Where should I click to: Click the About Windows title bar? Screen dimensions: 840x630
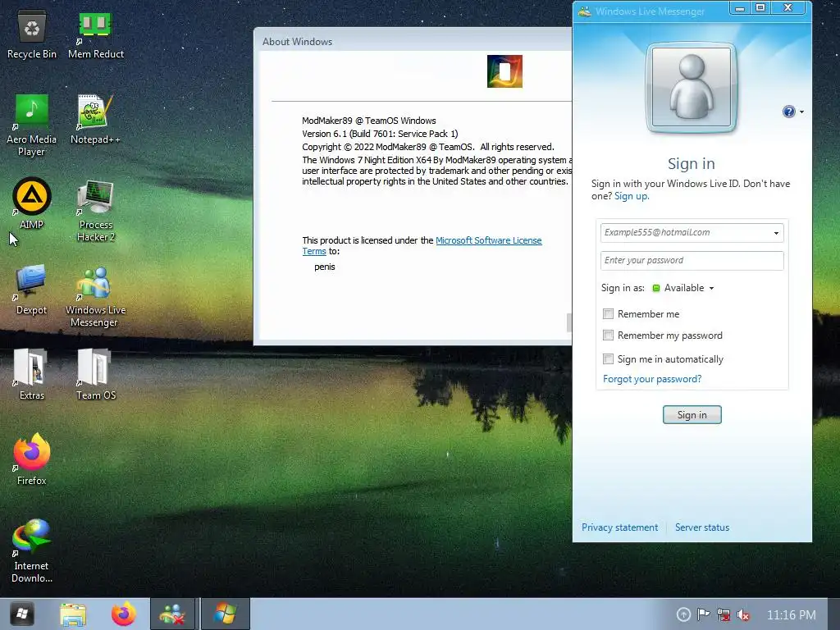[x=413, y=41]
